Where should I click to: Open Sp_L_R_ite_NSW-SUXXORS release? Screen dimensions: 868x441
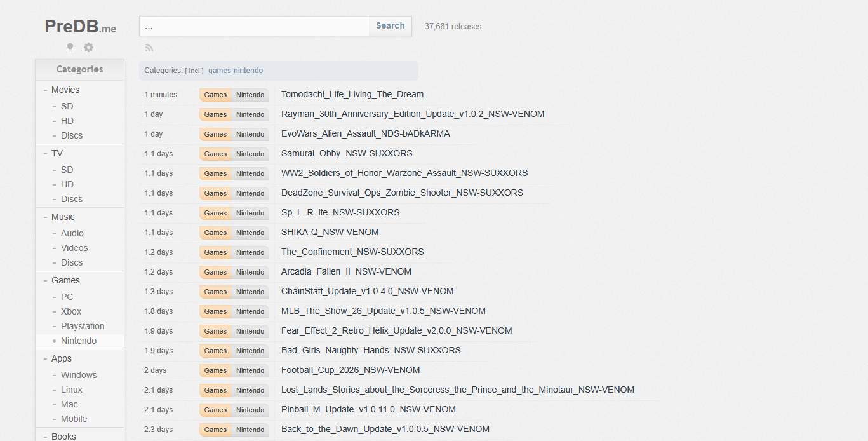pyautogui.click(x=340, y=213)
